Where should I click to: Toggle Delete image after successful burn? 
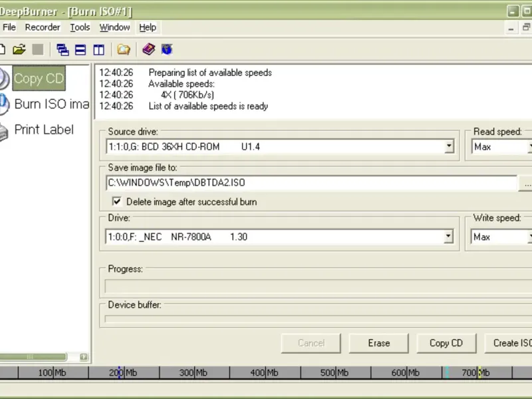pos(117,201)
